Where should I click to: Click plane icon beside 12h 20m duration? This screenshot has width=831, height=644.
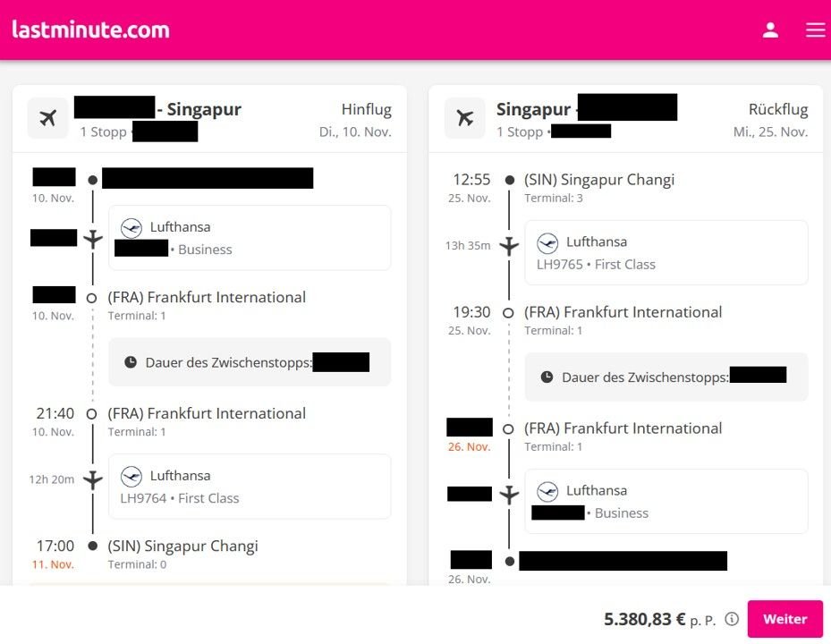93,479
